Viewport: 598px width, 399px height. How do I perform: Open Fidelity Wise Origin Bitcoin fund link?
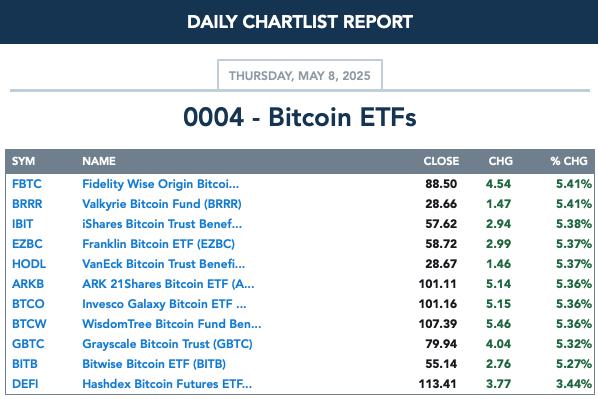161,184
